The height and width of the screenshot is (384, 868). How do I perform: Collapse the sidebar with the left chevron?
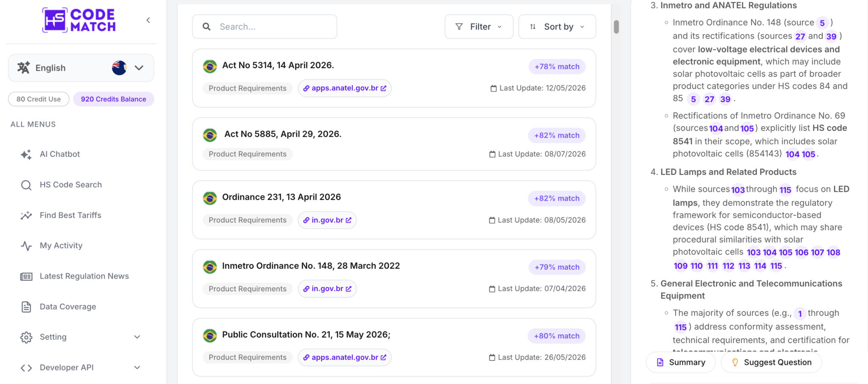148,20
